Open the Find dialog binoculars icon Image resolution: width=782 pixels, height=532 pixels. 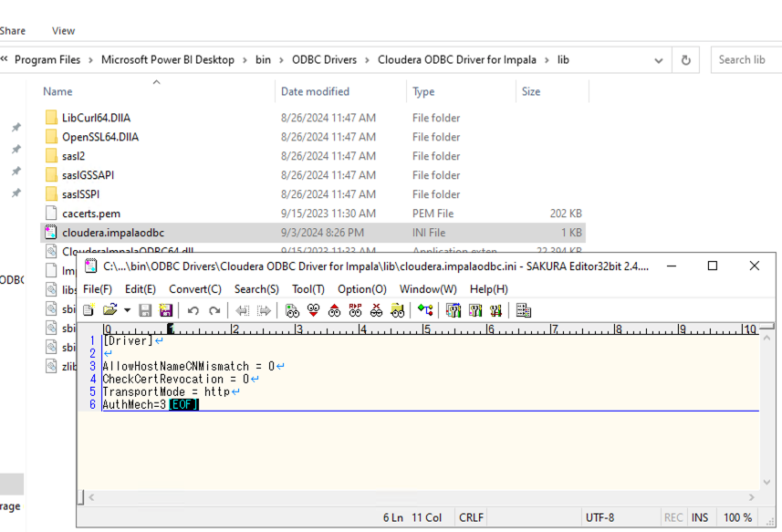[x=292, y=310]
